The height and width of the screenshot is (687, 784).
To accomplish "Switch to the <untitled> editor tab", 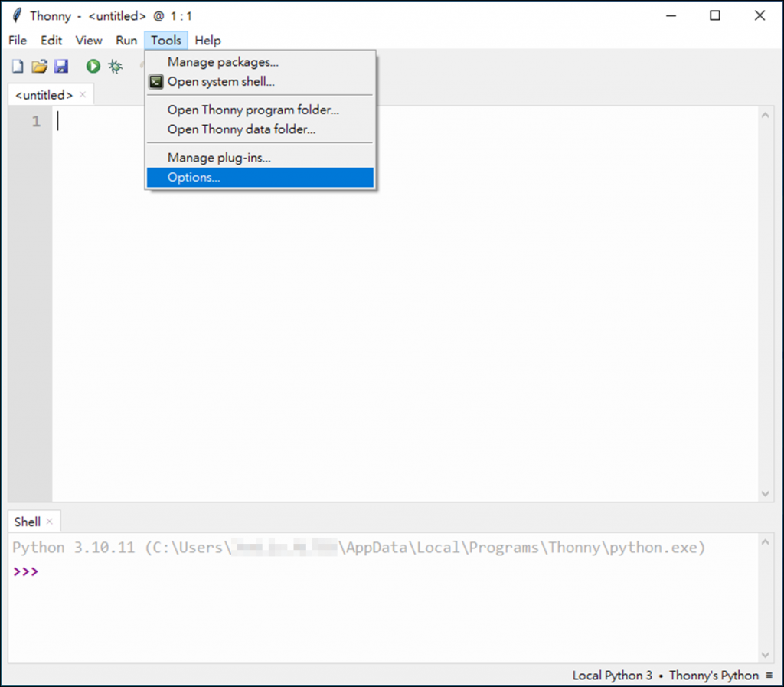I will coord(44,95).
